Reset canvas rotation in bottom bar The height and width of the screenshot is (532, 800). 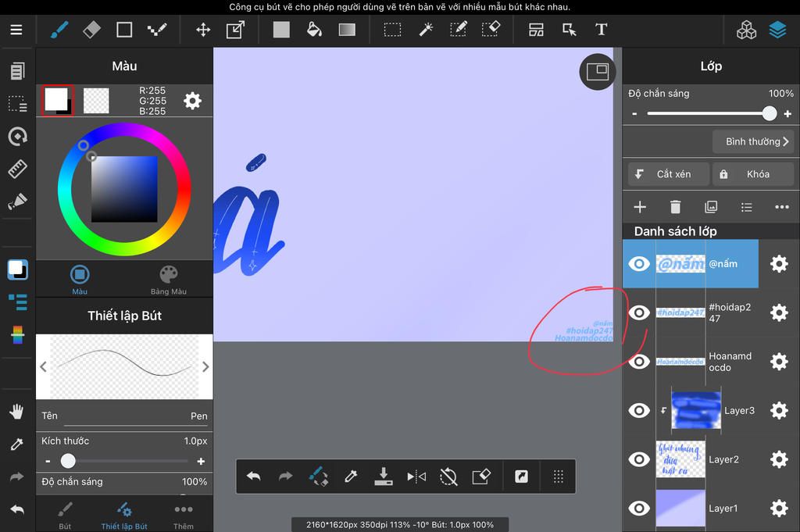point(448,477)
